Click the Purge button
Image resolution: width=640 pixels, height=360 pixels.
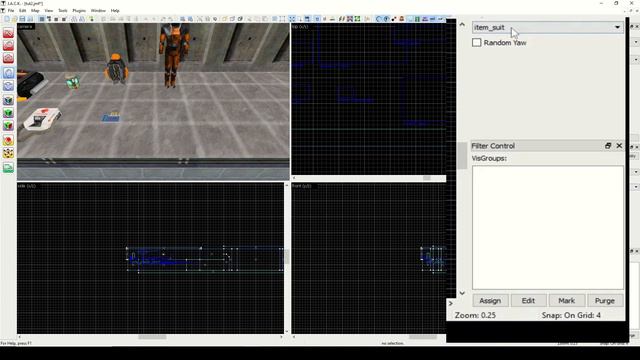pos(605,301)
